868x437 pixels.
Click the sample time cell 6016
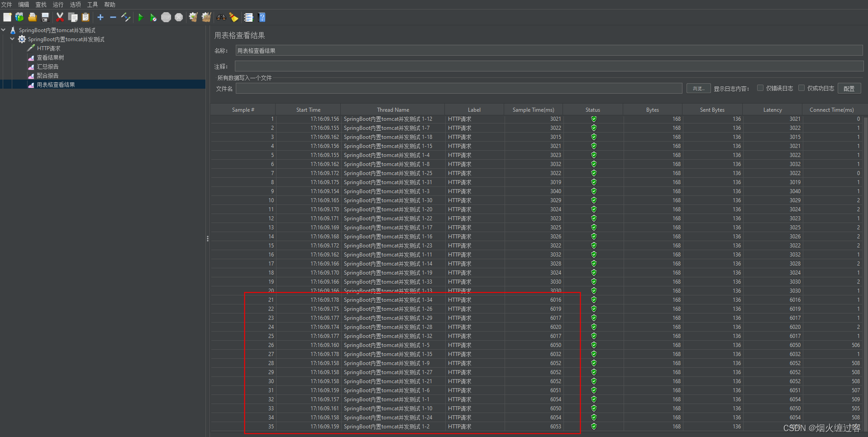[533, 300]
